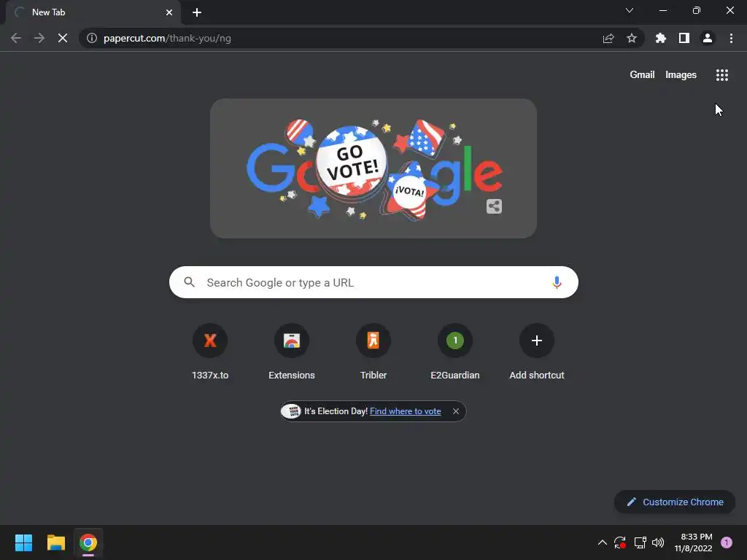Minimize the Chrome window
Image resolution: width=747 pixels, height=560 pixels.
pyautogui.click(x=662, y=10)
